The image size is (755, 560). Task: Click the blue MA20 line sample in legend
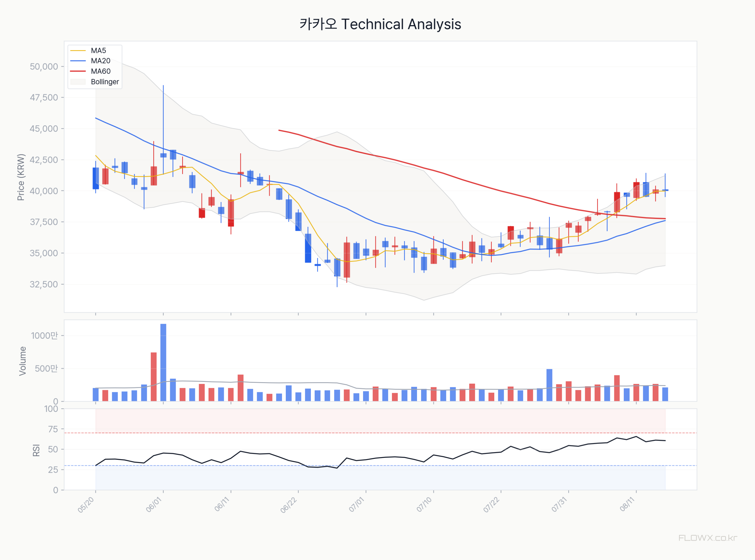point(78,61)
